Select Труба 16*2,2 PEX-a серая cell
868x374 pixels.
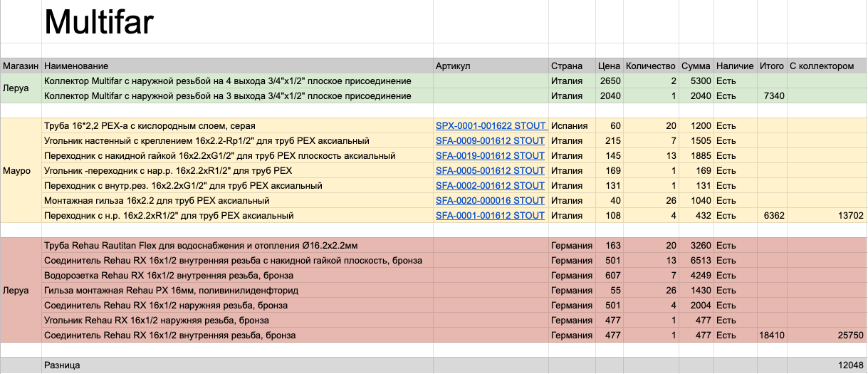coord(238,126)
